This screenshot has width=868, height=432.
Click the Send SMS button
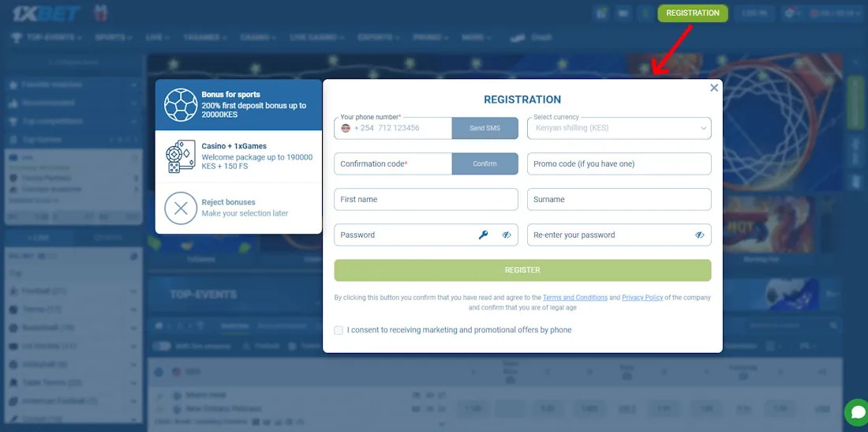tap(485, 128)
